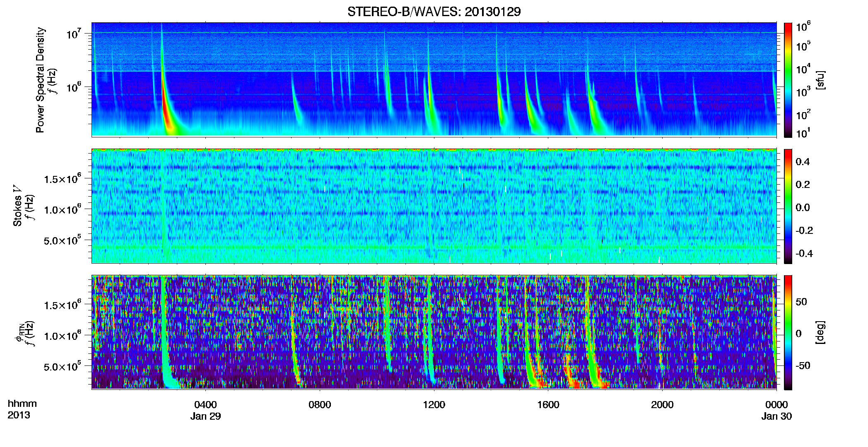Click the 1600 time axis label
Image resolution: width=868 pixels, height=447 pixels.
pyautogui.click(x=548, y=405)
